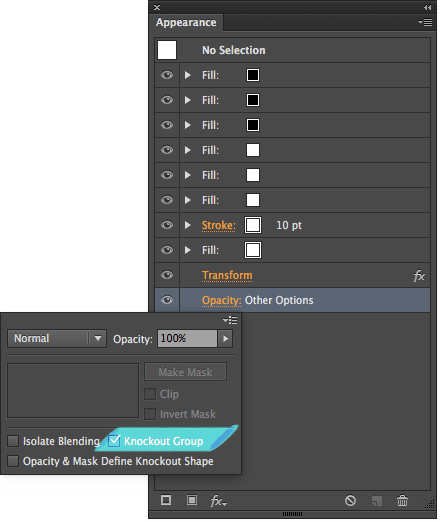
Task: Hide the Fill listed below the Stroke
Action: [167, 250]
